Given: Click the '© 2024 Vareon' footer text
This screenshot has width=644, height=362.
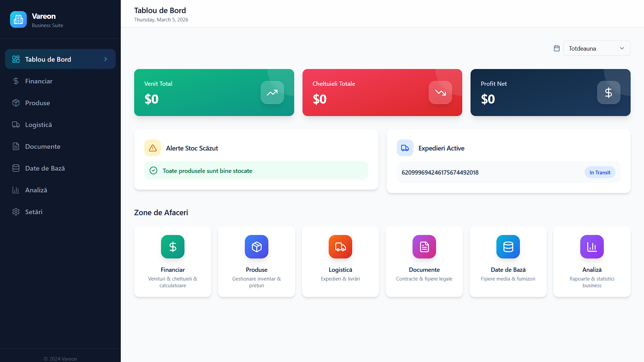Looking at the screenshot, I should (x=60, y=359).
